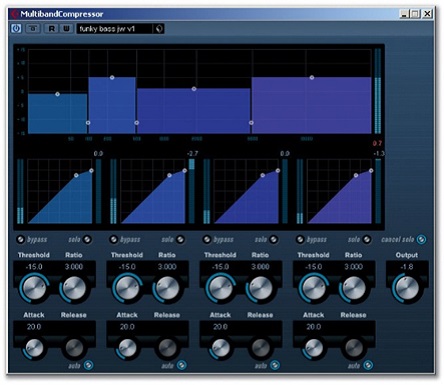Open the preset browser icon beside preset name

159,29
